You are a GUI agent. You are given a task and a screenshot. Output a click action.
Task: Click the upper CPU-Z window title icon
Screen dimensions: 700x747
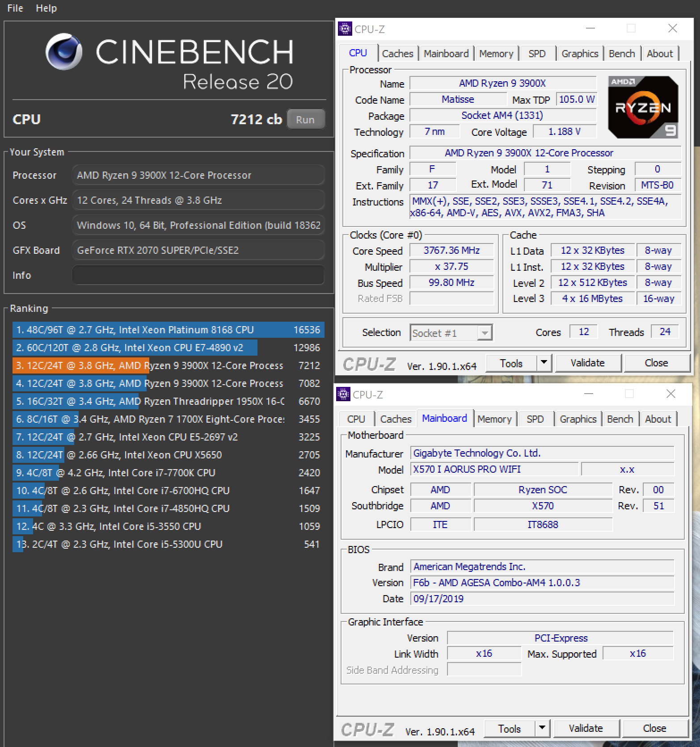point(345,29)
